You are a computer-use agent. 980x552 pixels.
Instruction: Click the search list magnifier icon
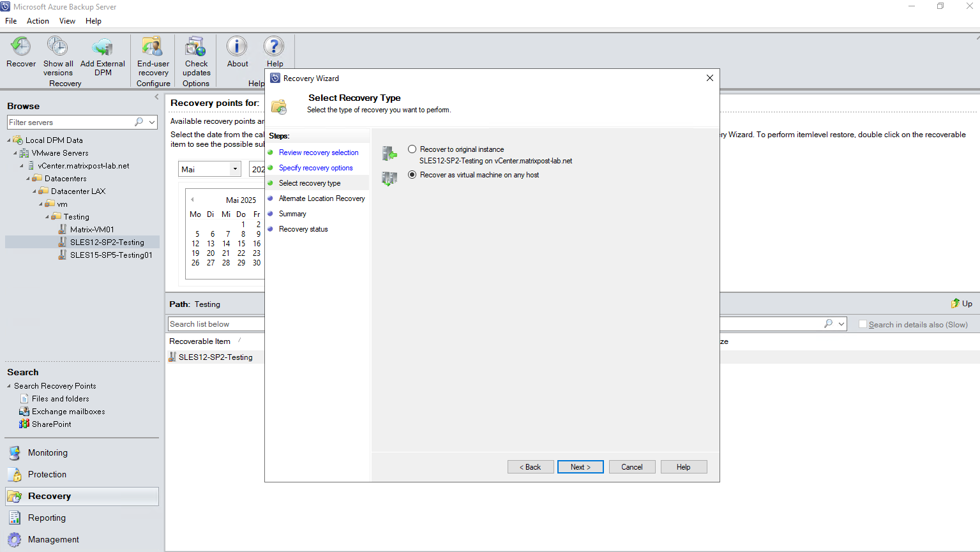point(828,324)
